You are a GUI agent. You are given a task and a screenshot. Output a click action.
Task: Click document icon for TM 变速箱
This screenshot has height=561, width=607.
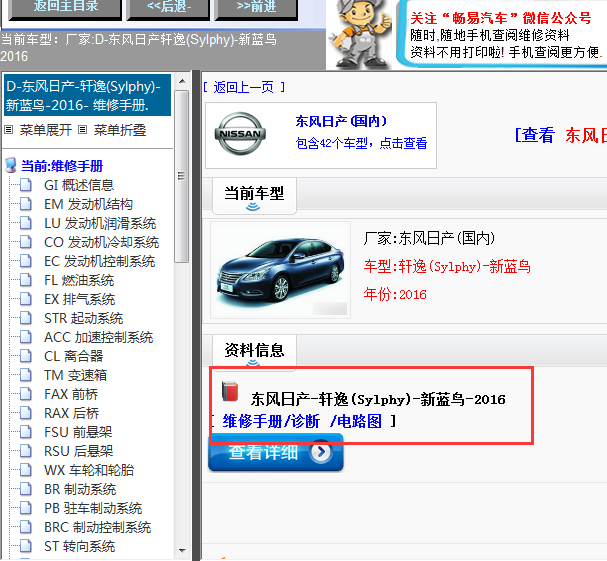(x=26, y=374)
